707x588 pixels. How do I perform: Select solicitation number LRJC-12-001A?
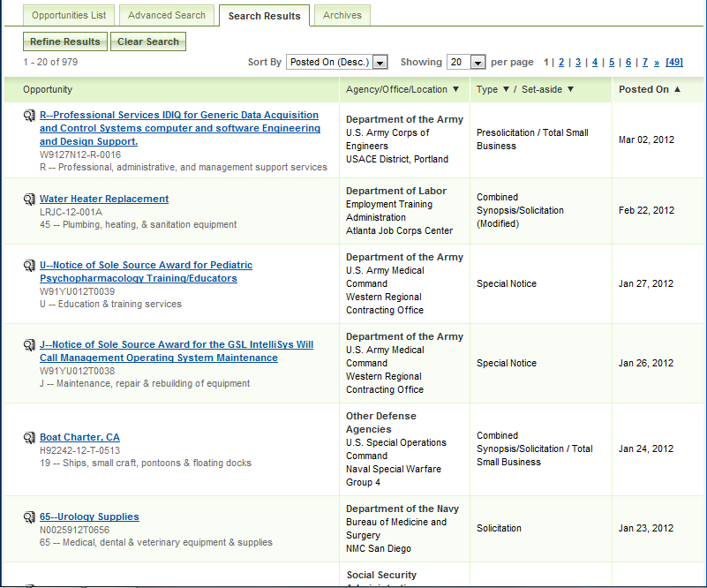click(71, 212)
